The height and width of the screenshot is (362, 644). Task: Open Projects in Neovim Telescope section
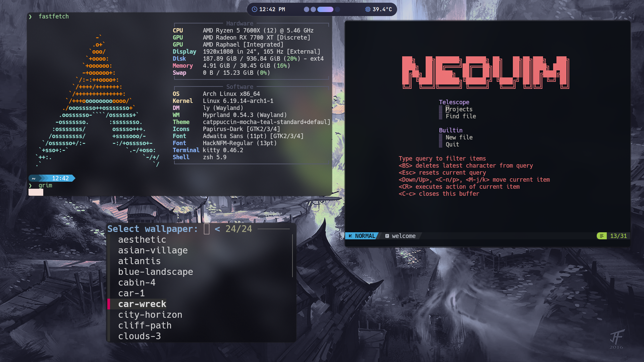459,109
